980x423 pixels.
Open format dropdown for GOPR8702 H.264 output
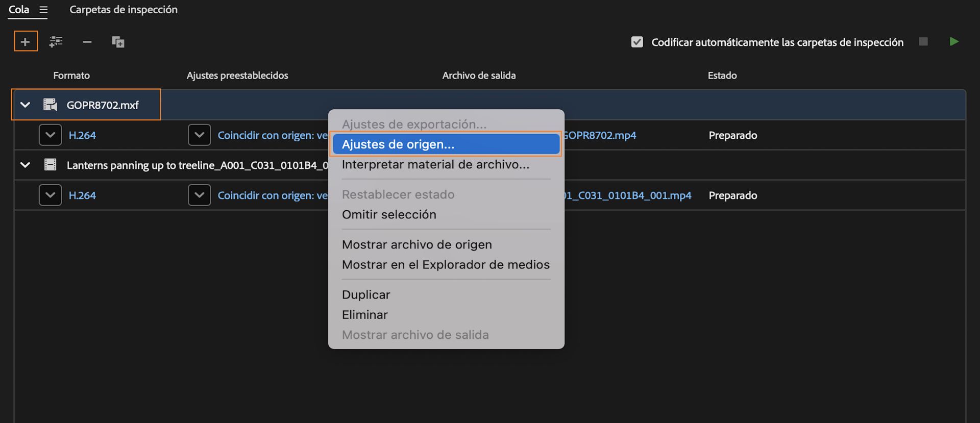[50, 135]
